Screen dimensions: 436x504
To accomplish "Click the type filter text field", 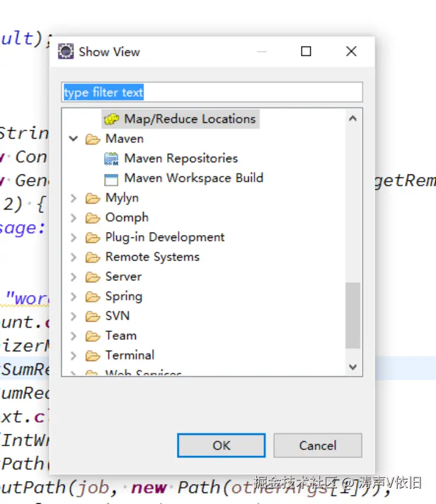I will click(x=212, y=92).
